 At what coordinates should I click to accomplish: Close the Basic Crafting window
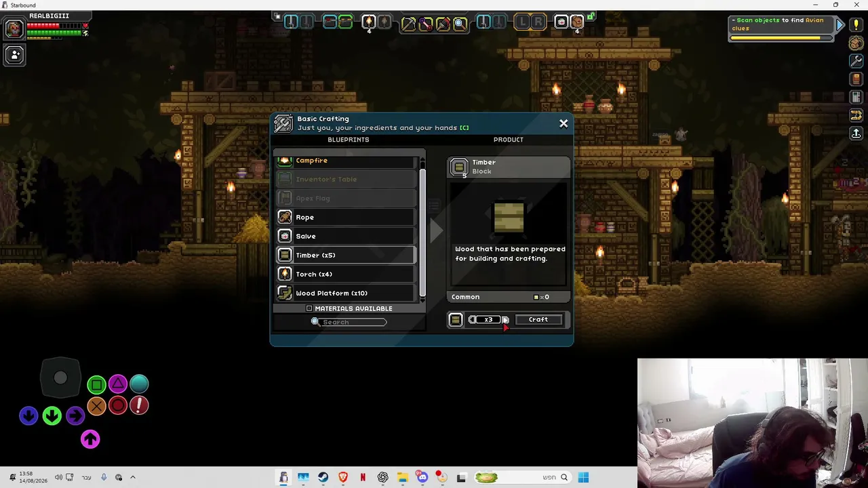coord(564,123)
